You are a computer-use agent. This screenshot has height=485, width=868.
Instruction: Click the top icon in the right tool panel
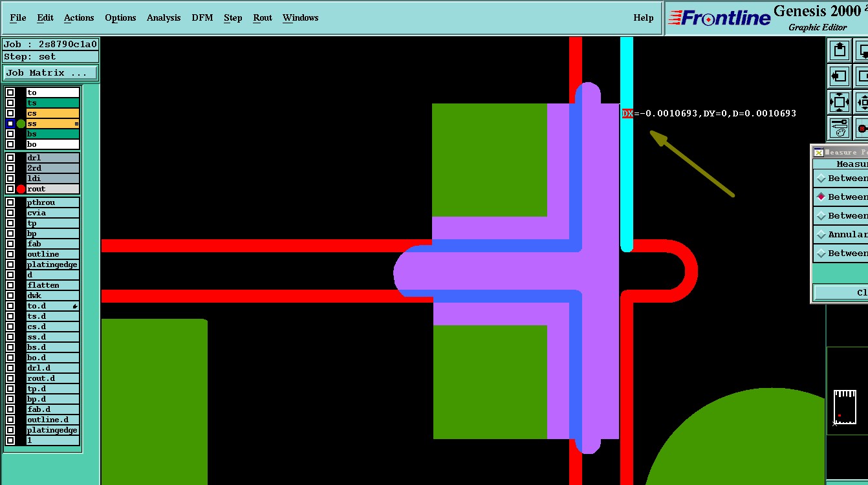(x=839, y=50)
